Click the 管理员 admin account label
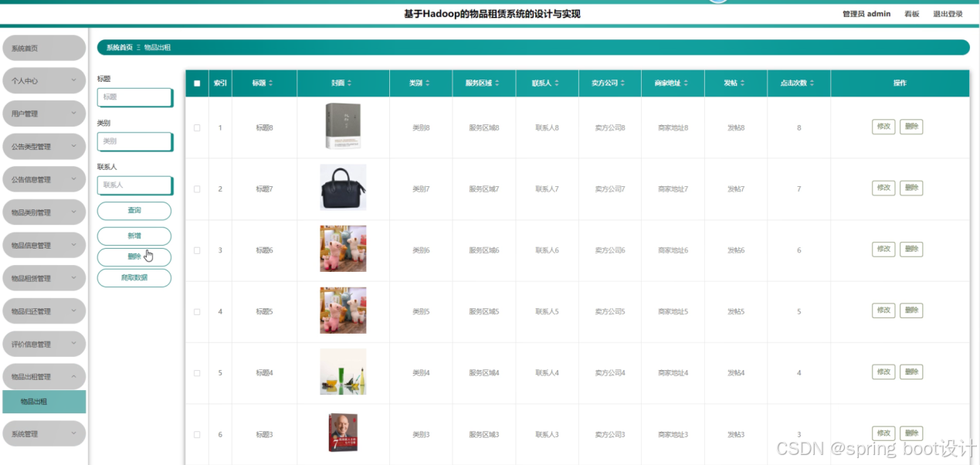 pyautogui.click(x=866, y=14)
